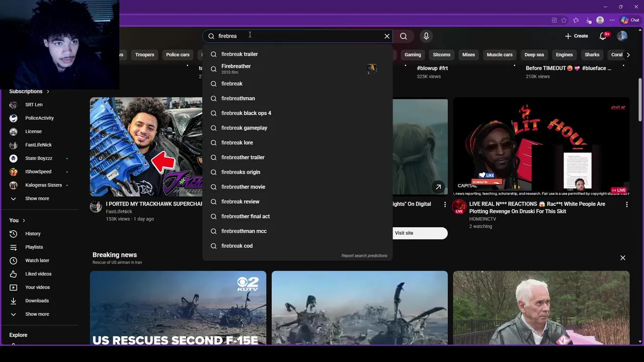This screenshot has height=362, width=644.
Task: Select Firebreather 2010 film suggestion
Action: pyautogui.click(x=297, y=69)
